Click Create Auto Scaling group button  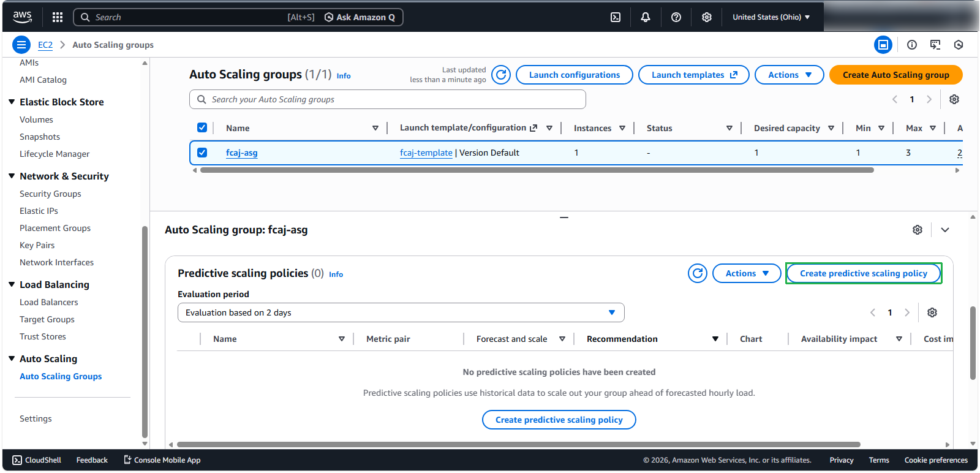895,75
